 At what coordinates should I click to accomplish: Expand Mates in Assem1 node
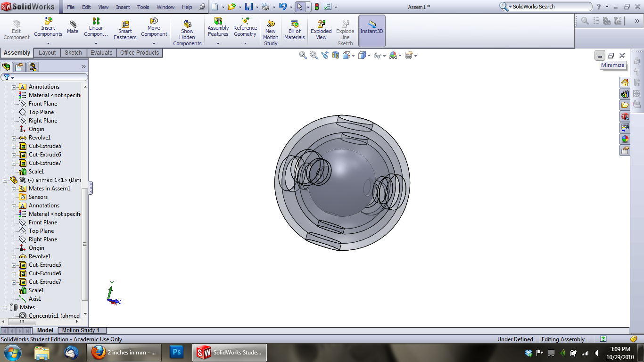point(14,189)
